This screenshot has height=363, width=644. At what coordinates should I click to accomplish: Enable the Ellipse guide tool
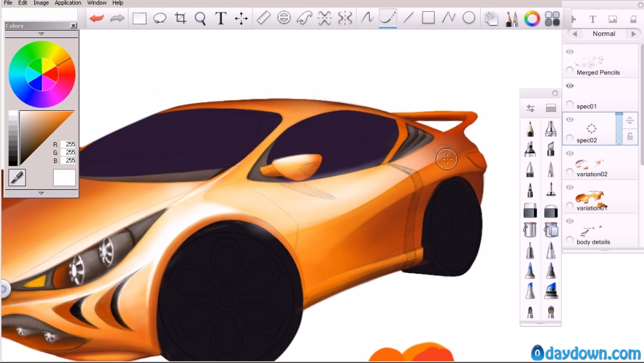pos(284,17)
